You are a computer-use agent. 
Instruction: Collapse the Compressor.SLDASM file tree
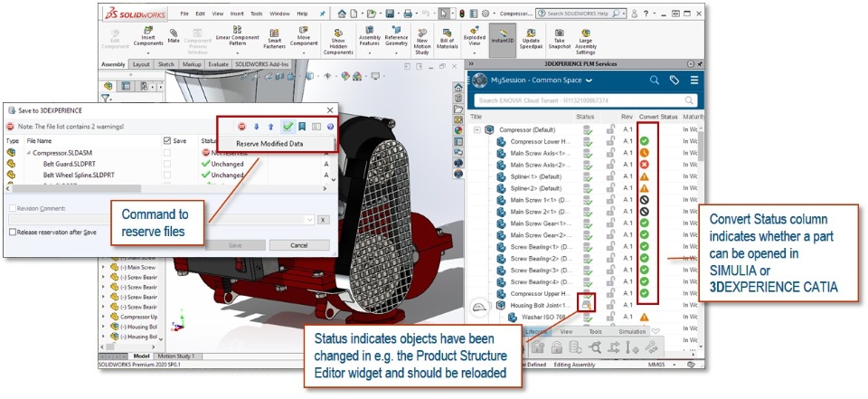[x=29, y=153]
